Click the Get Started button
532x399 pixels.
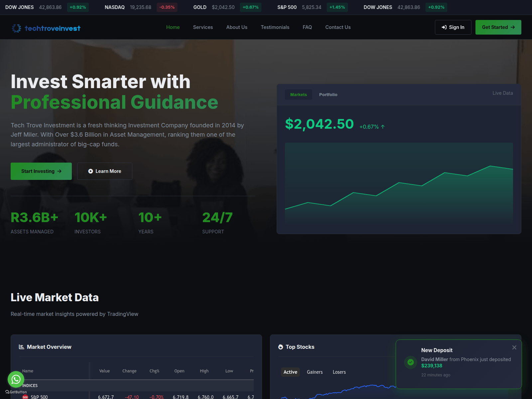pyautogui.click(x=498, y=27)
